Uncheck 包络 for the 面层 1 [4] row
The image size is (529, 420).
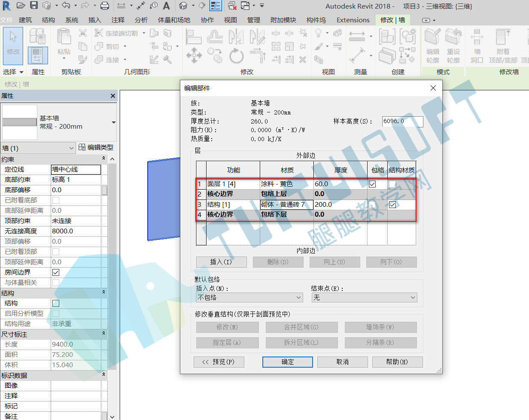click(x=372, y=184)
